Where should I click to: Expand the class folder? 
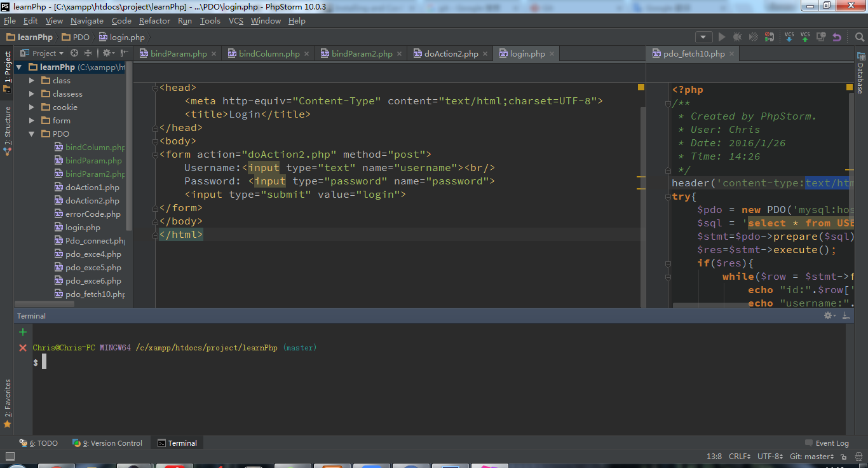[32, 80]
